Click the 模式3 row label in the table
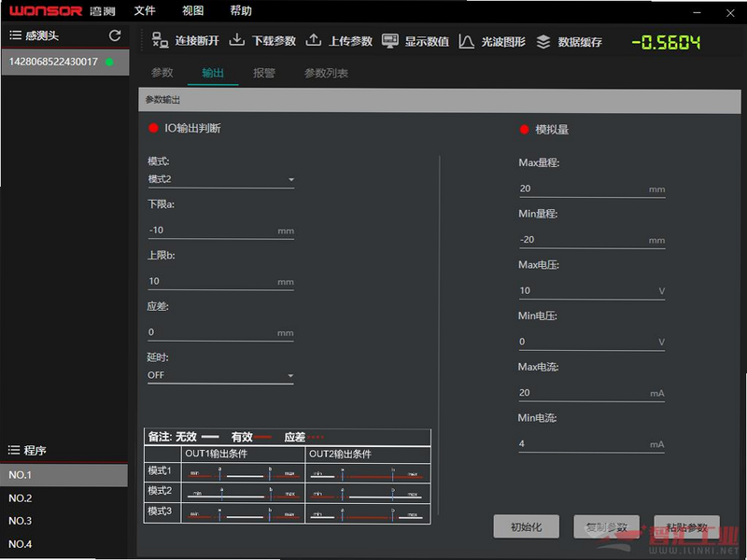Image resolution: width=747 pixels, height=560 pixels. pyautogui.click(x=160, y=511)
